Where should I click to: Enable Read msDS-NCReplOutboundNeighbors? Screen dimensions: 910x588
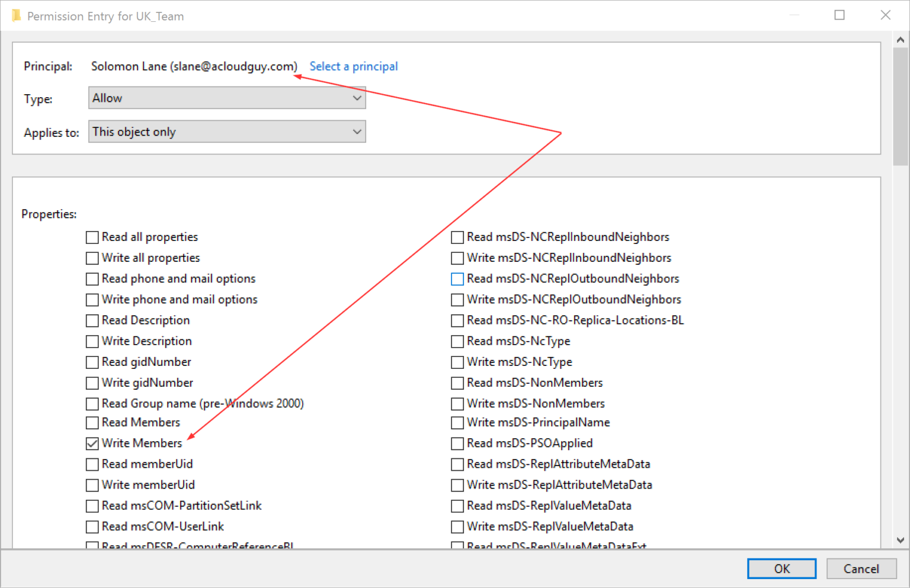457,279
